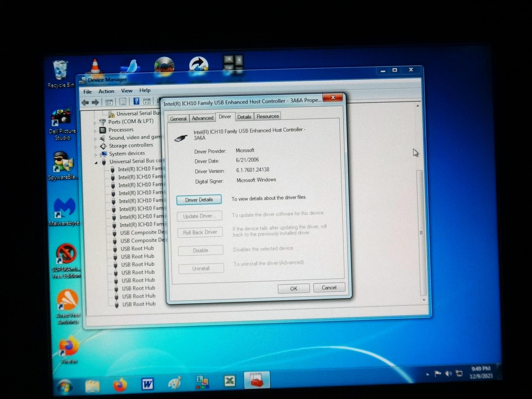Screen dimensions: 532x399
Task: Show hidden tray icons arrow
Action: click(427, 374)
